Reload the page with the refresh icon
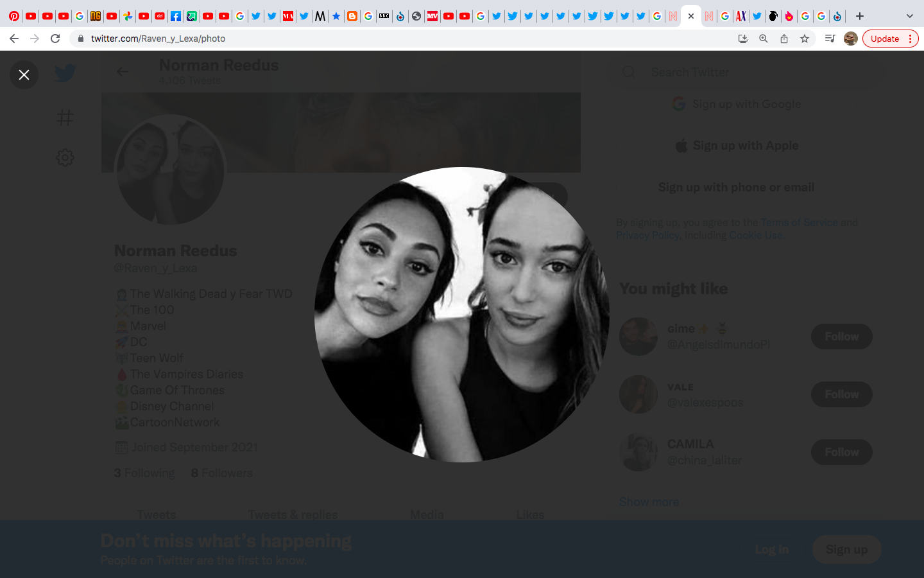This screenshot has width=924, height=578. coord(55,39)
